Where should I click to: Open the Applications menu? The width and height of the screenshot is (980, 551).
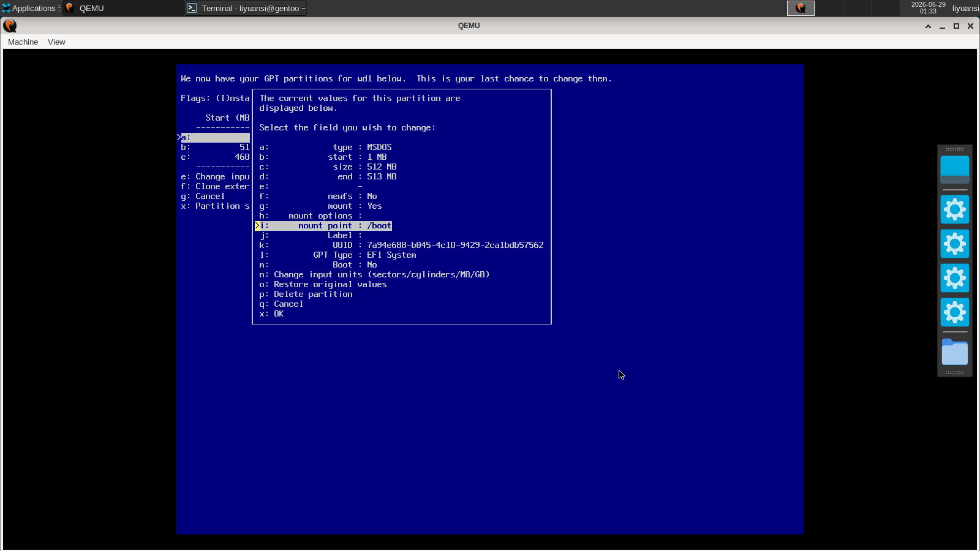pyautogui.click(x=31, y=8)
